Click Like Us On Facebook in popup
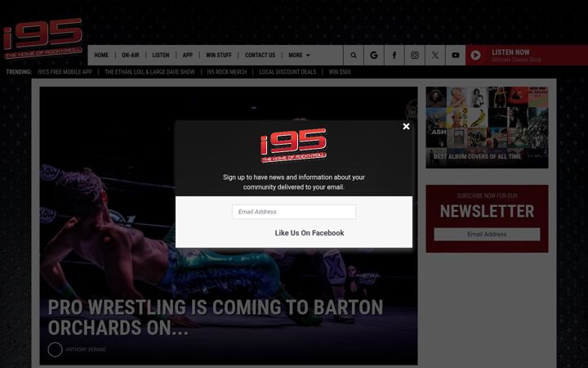 [x=309, y=233]
